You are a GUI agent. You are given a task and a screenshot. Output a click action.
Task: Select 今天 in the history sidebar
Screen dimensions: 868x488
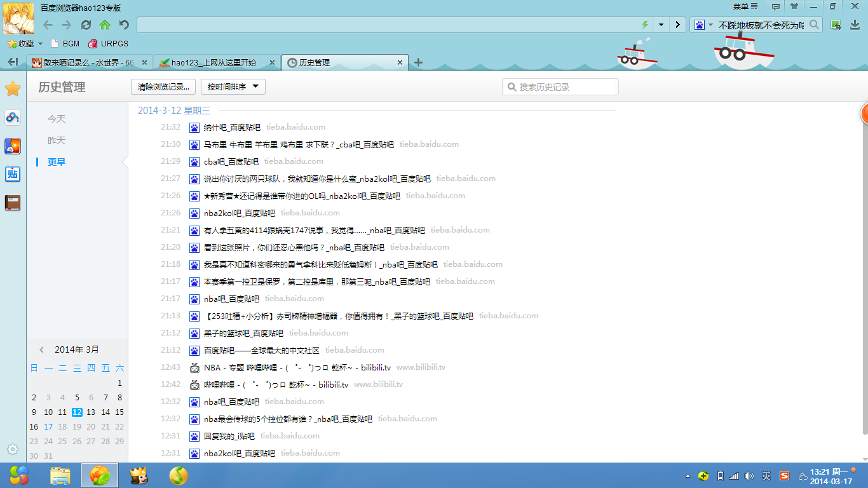pyautogui.click(x=57, y=119)
